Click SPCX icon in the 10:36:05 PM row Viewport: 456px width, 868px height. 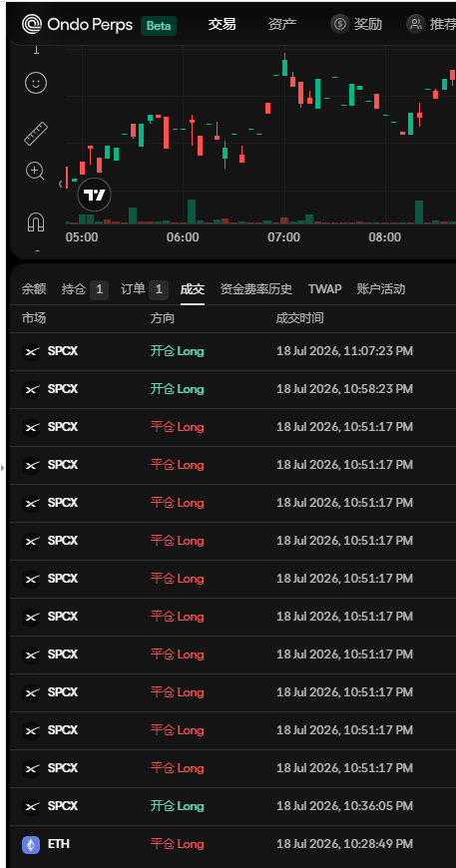coord(31,806)
